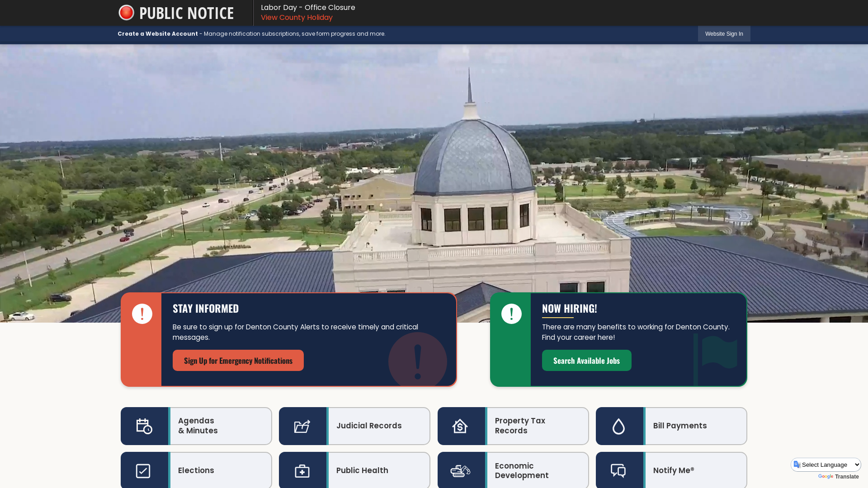Open the Public Notice alert menu

(176, 13)
